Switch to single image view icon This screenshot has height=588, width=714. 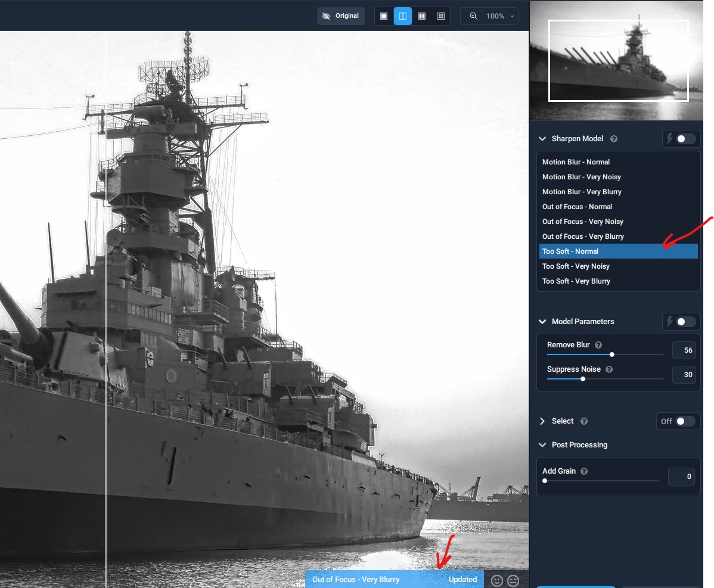point(384,16)
